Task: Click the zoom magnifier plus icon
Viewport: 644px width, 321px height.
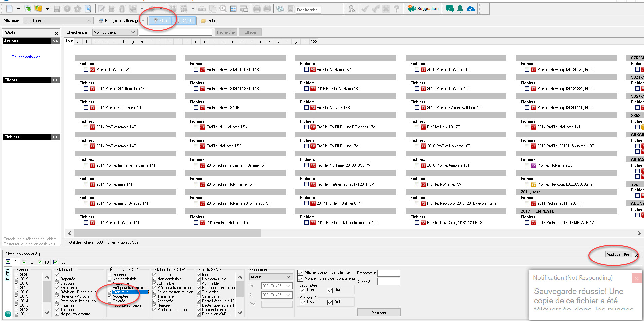Action: click(223, 9)
